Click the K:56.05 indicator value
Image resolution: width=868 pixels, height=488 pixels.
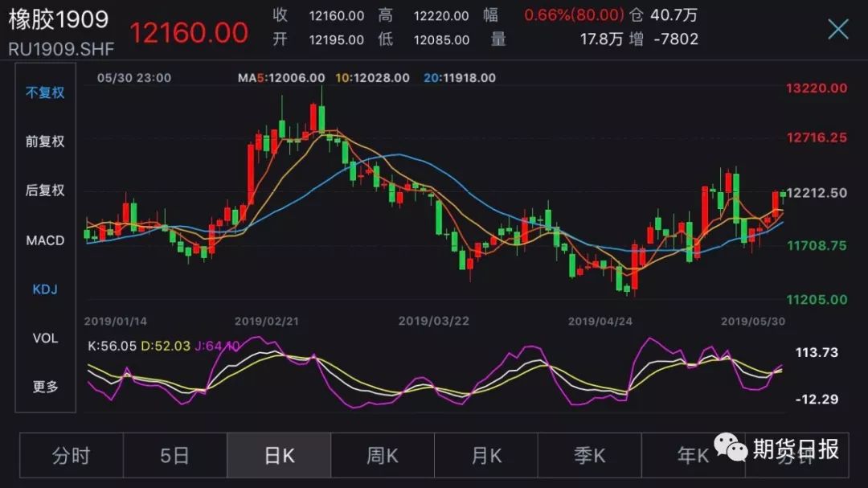pyautogui.click(x=112, y=346)
